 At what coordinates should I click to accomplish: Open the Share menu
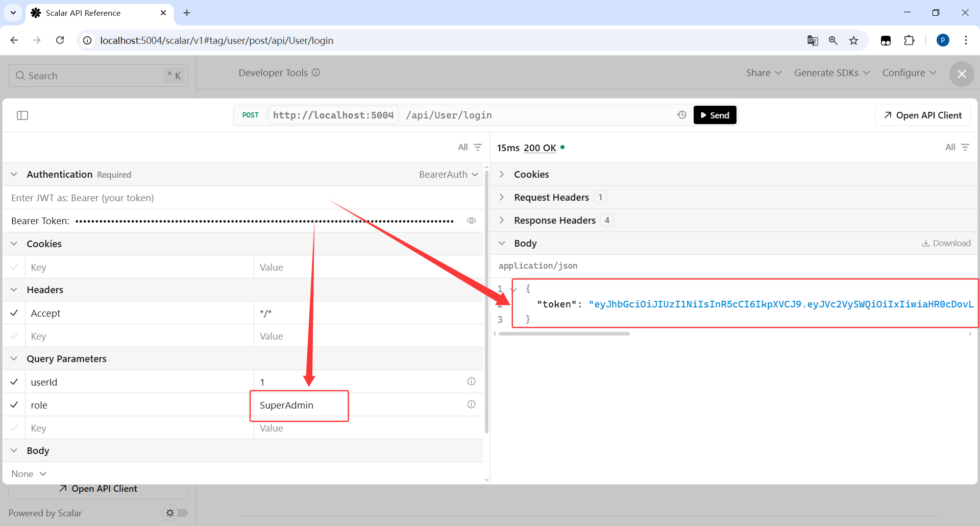[x=764, y=73]
